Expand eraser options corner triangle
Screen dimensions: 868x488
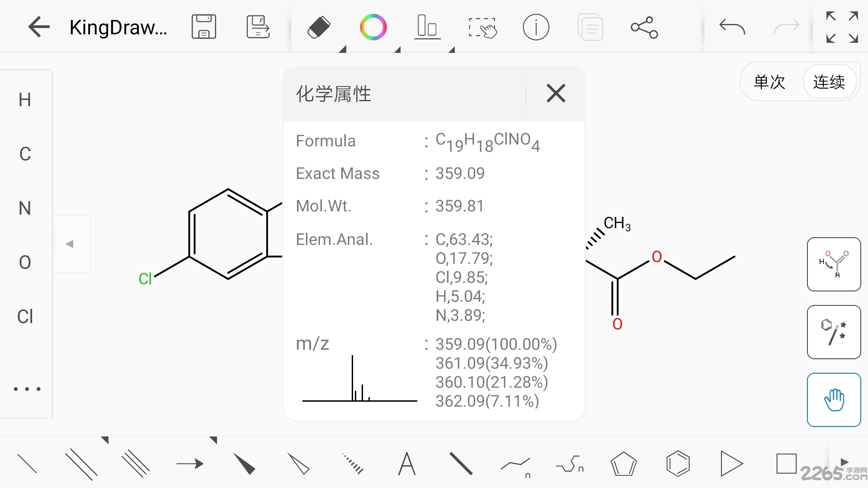tap(343, 49)
